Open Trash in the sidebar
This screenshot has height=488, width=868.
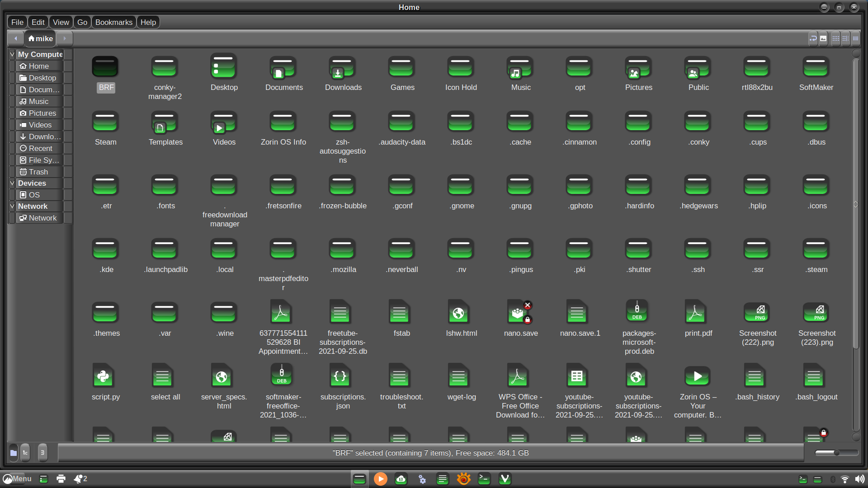point(39,172)
